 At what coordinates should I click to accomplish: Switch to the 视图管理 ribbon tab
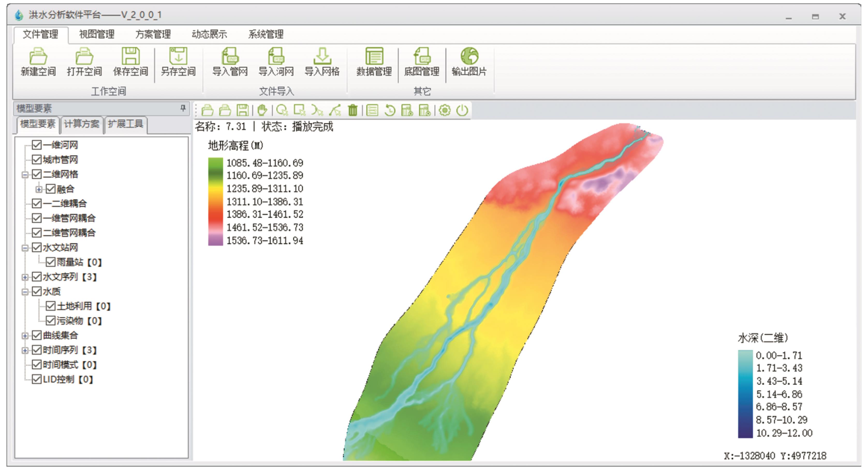97,34
